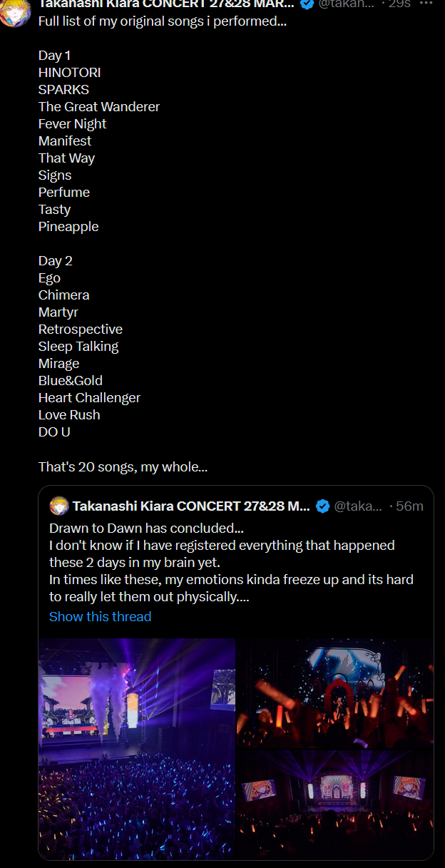The image size is (445, 868).
Task: Open the 29s timestamp link
Action: [x=399, y=4]
